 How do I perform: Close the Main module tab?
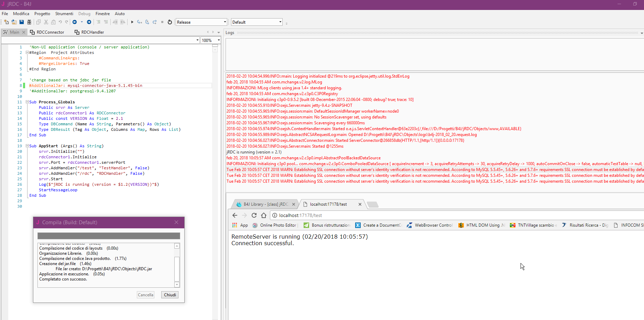(x=24, y=32)
